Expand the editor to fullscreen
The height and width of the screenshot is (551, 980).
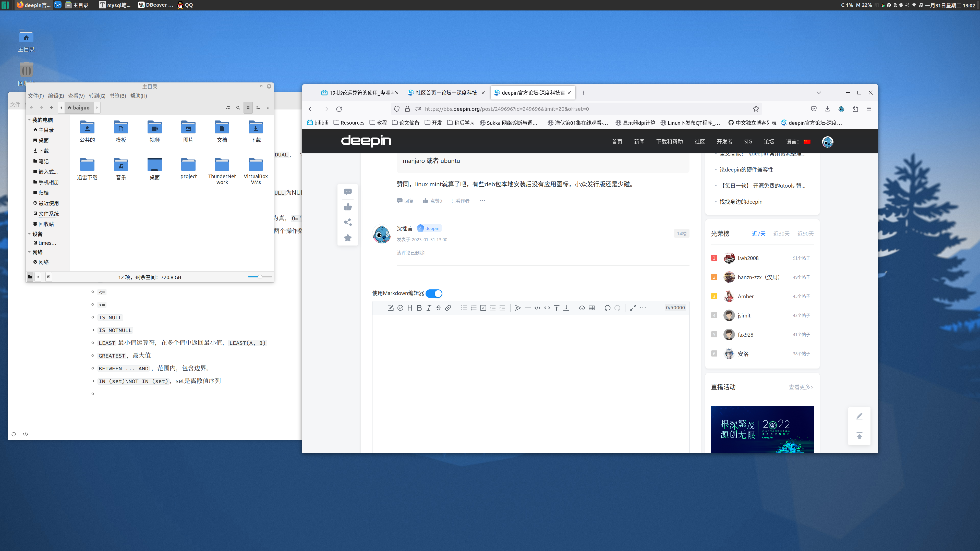(x=633, y=308)
